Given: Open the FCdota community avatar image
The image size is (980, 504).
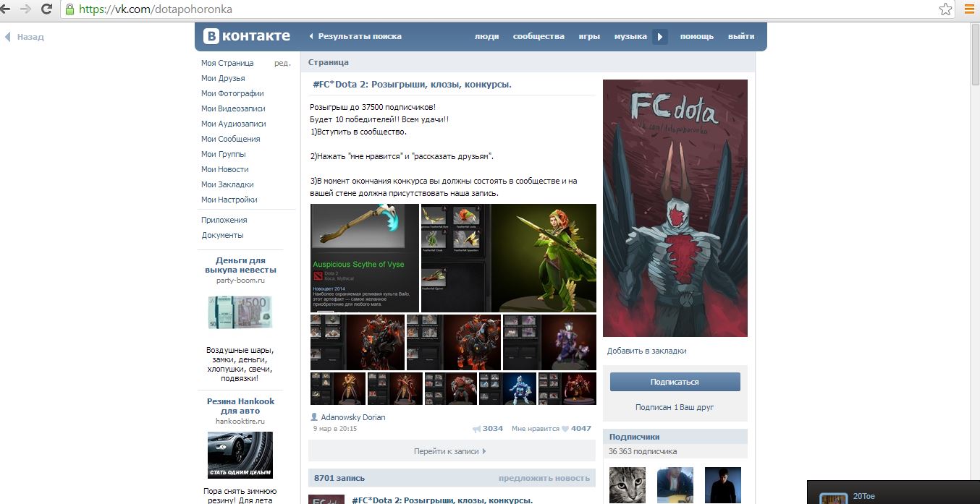Looking at the screenshot, I should point(675,208).
